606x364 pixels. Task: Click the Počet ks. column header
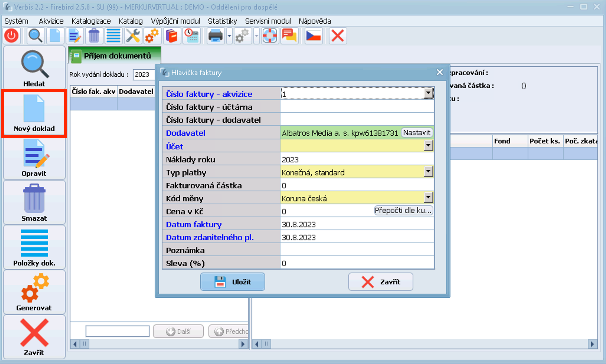[545, 141]
